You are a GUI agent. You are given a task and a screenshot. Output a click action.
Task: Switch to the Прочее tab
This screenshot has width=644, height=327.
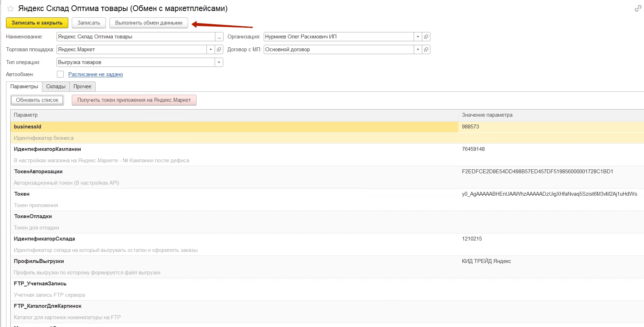coord(82,86)
